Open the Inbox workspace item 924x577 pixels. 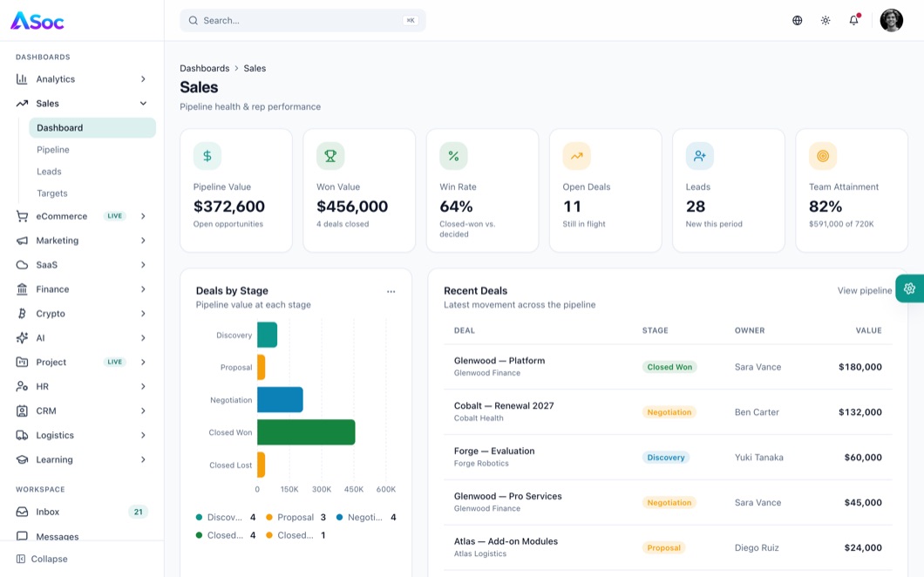click(82, 512)
